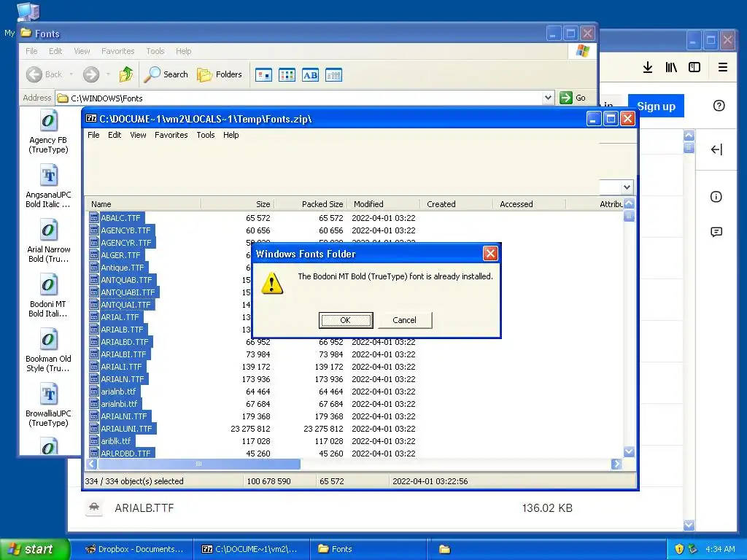Screen dimensions: 747x560
Task: Click the Created column header
Action: (457, 204)
